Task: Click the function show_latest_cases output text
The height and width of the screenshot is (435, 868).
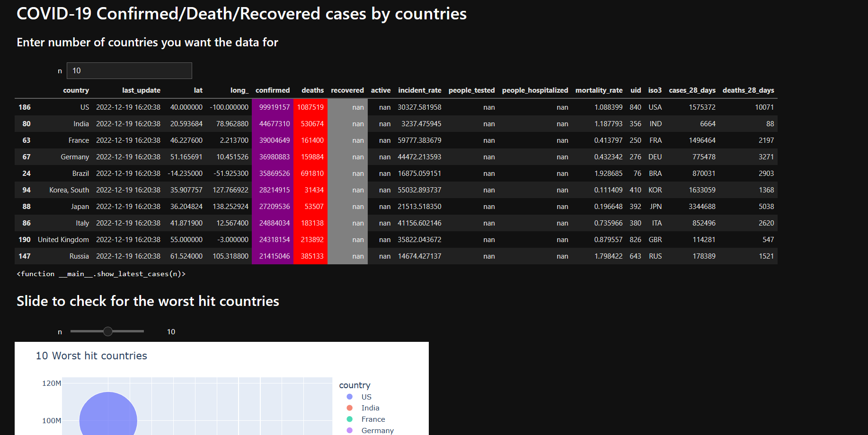Action: (x=101, y=274)
